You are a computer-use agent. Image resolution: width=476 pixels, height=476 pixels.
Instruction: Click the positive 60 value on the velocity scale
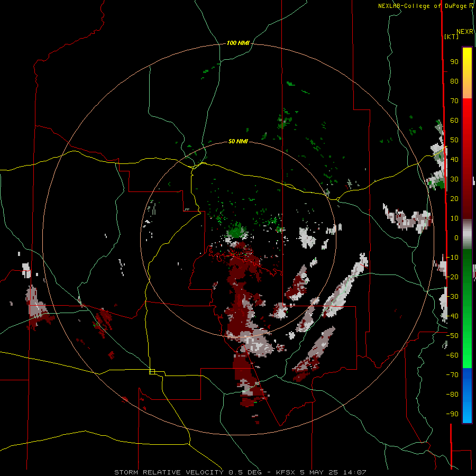coord(454,121)
